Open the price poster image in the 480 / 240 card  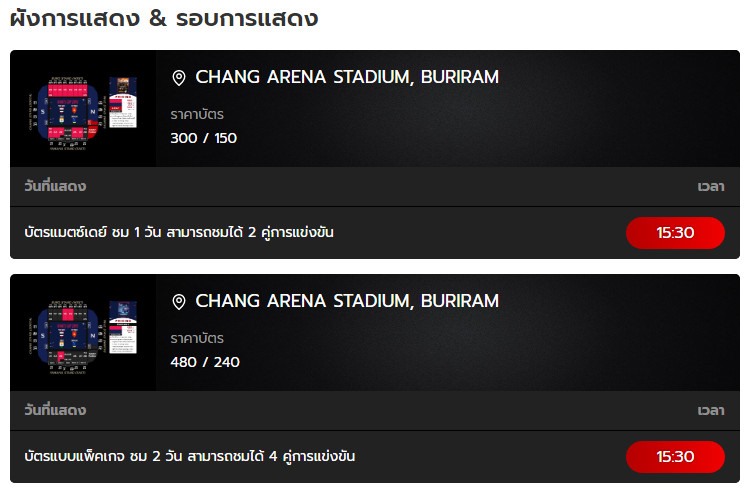pyautogui.click(x=123, y=326)
